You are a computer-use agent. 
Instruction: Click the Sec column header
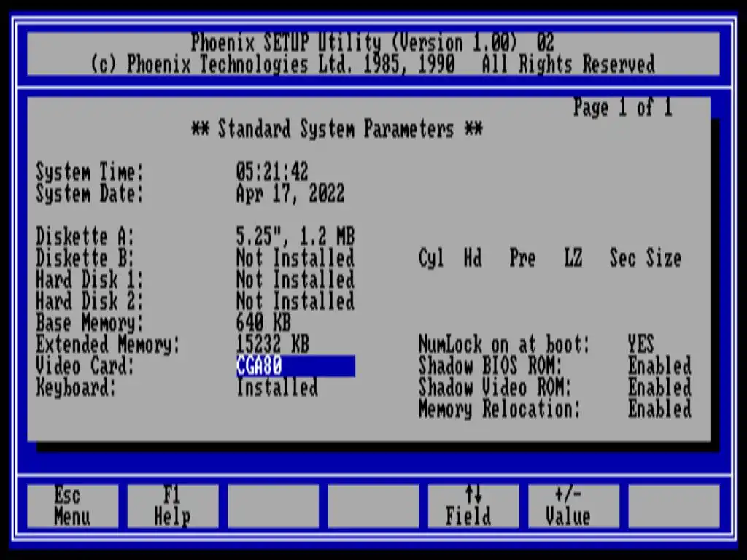(623, 258)
